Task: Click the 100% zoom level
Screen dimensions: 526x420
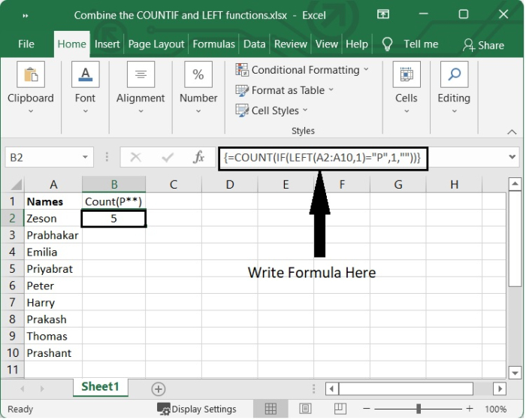Action: point(495,409)
